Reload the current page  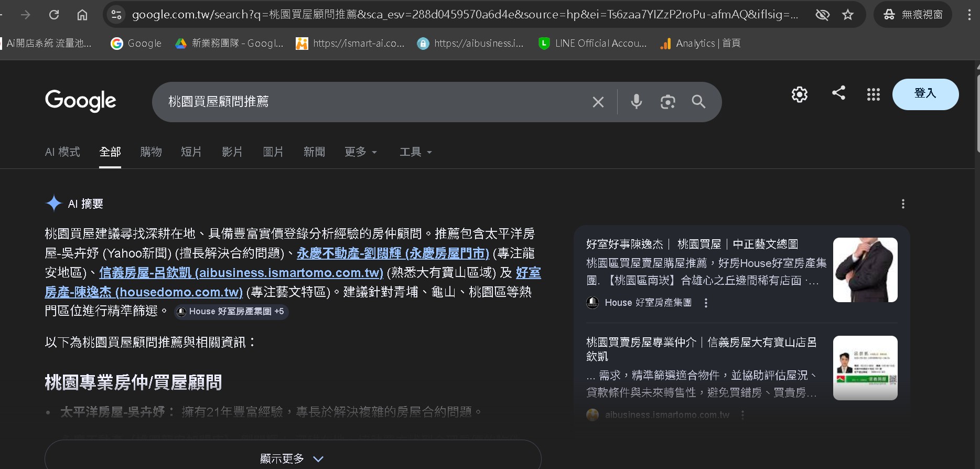(x=54, y=15)
